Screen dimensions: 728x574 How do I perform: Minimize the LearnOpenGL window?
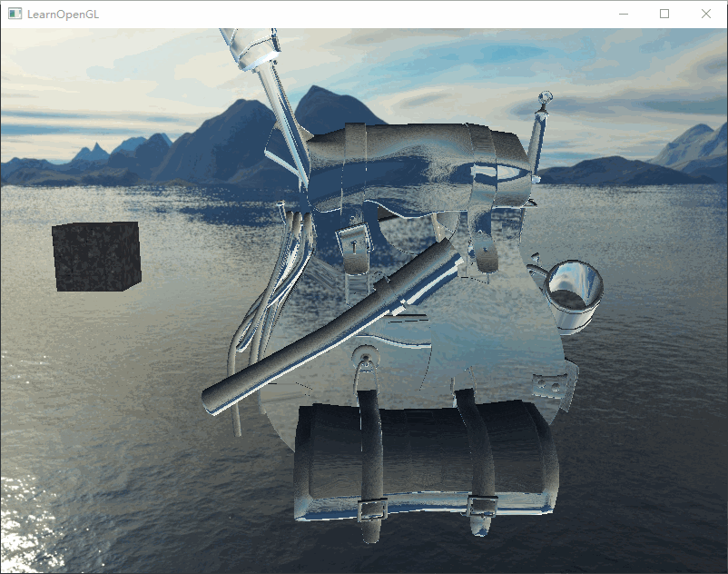(x=624, y=14)
